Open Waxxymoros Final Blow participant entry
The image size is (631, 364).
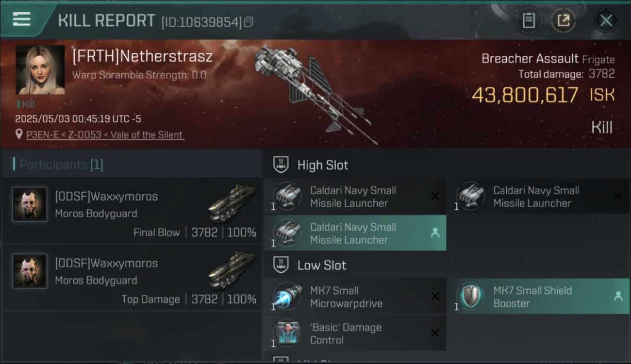tap(132, 211)
